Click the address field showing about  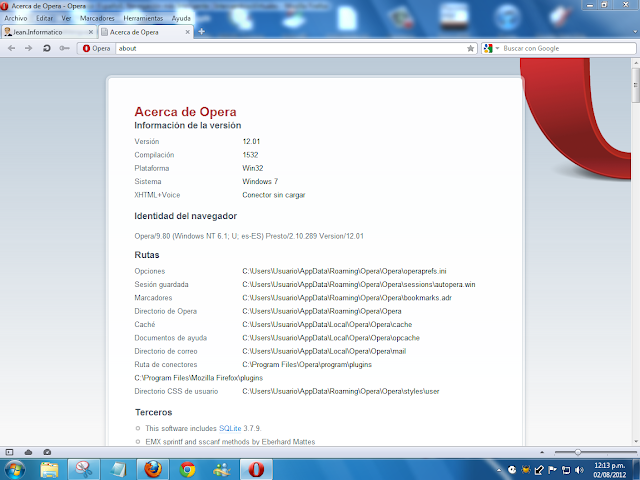[291, 48]
